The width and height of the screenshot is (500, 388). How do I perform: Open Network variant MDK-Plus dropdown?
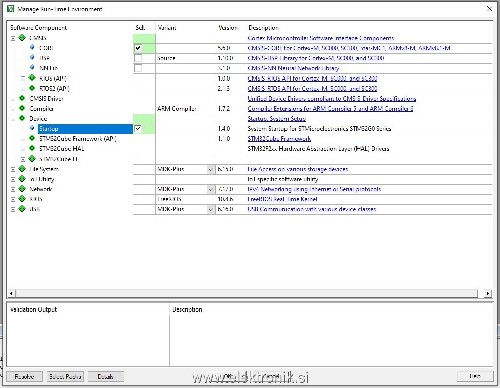[210, 189]
